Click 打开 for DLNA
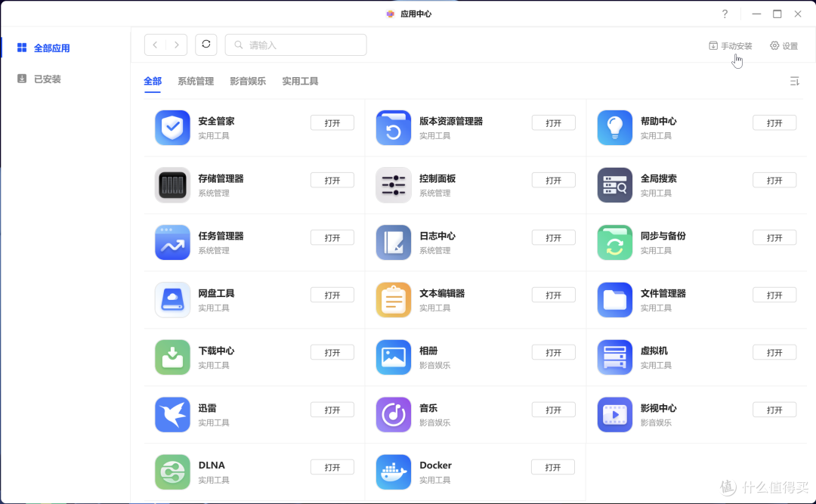This screenshot has width=816, height=504. point(332,467)
